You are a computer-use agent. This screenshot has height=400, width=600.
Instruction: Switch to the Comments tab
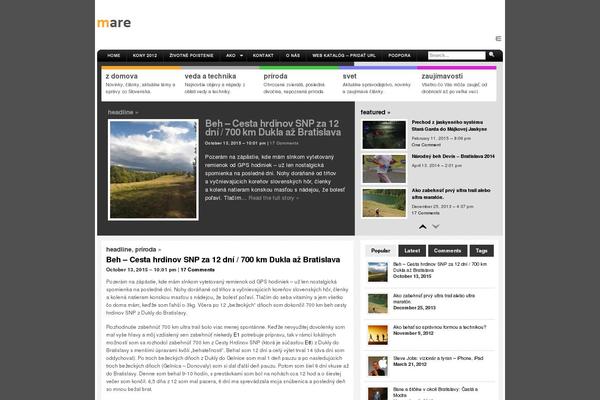click(x=447, y=251)
